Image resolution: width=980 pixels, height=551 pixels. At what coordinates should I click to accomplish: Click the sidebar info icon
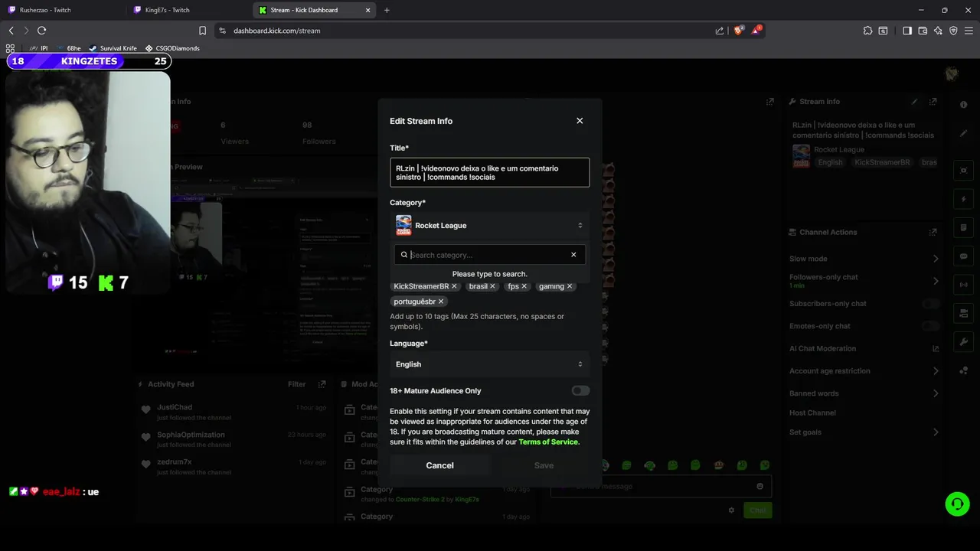point(963,104)
